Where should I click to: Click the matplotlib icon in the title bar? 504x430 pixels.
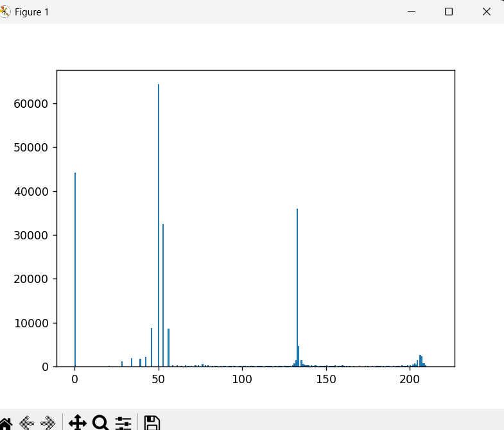coord(4,12)
